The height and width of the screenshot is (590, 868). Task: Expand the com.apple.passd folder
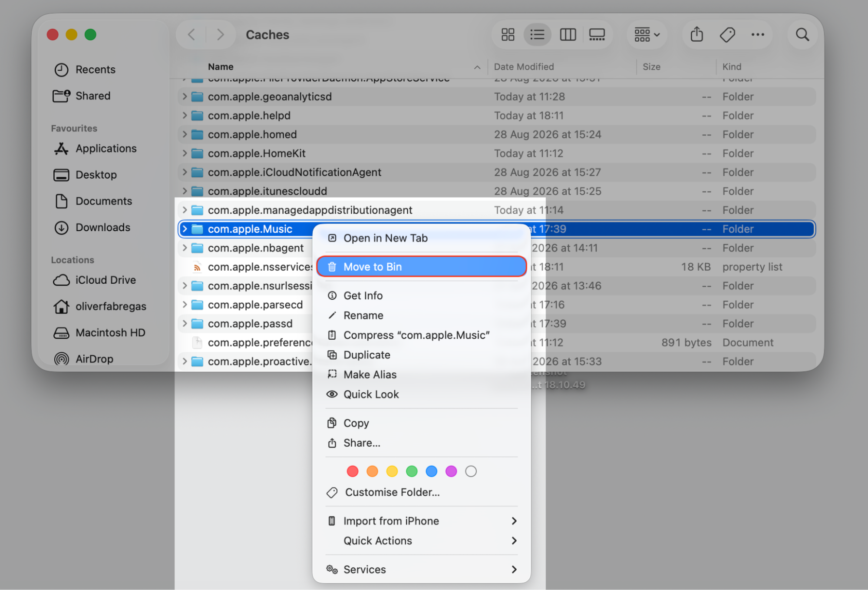[185, 324]
